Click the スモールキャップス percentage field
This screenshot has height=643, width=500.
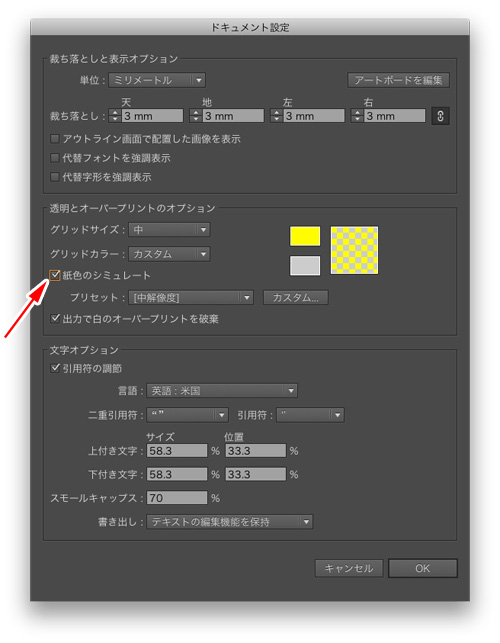pos(177,497)
